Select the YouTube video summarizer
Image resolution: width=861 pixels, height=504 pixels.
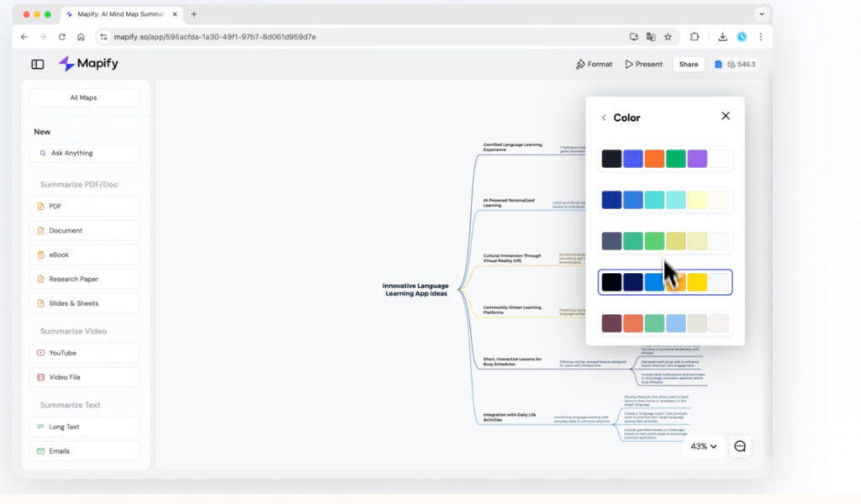[x=84, y=353]
